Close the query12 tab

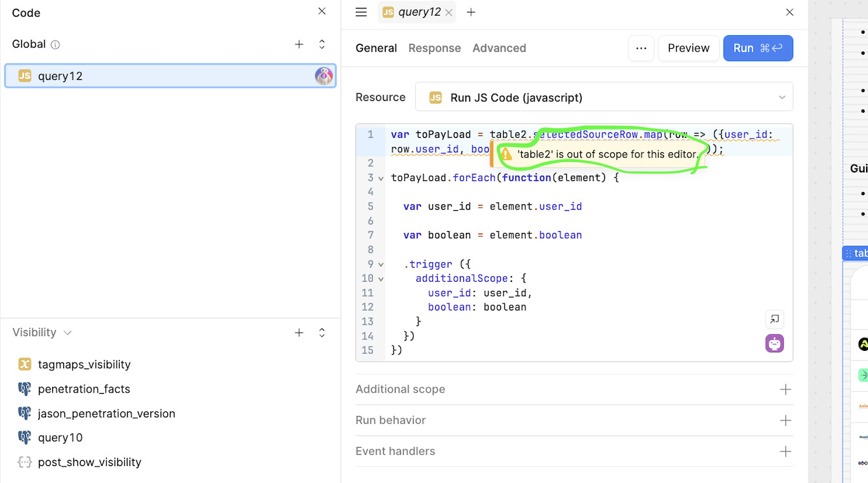(x=448, y=12)
